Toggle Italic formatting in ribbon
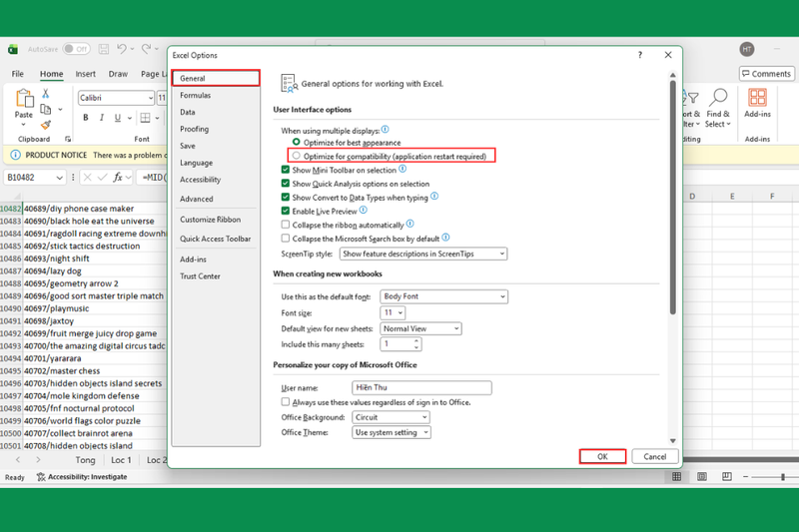799x532 pixels. pos(102,118)
